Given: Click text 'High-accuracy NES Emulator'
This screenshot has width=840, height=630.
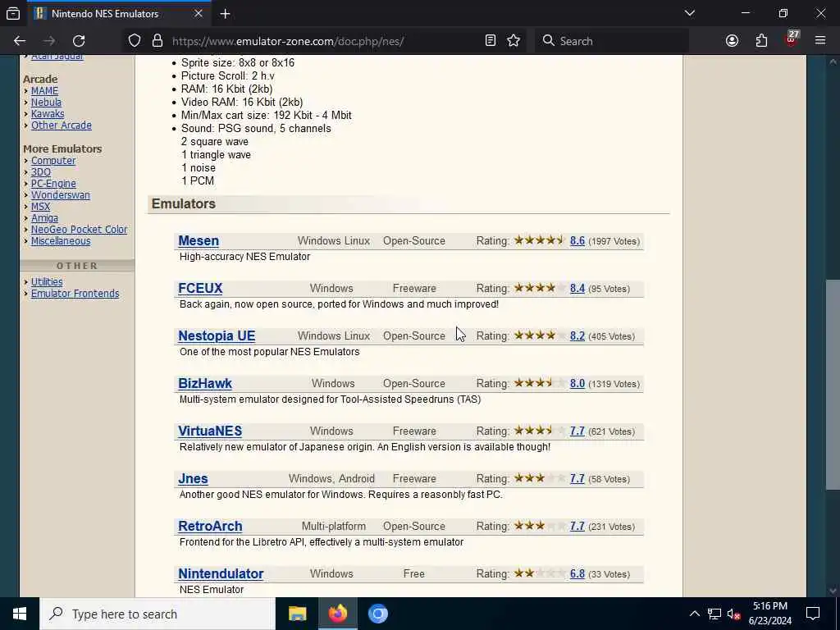Looking at the screenshot, I should 244,257.
